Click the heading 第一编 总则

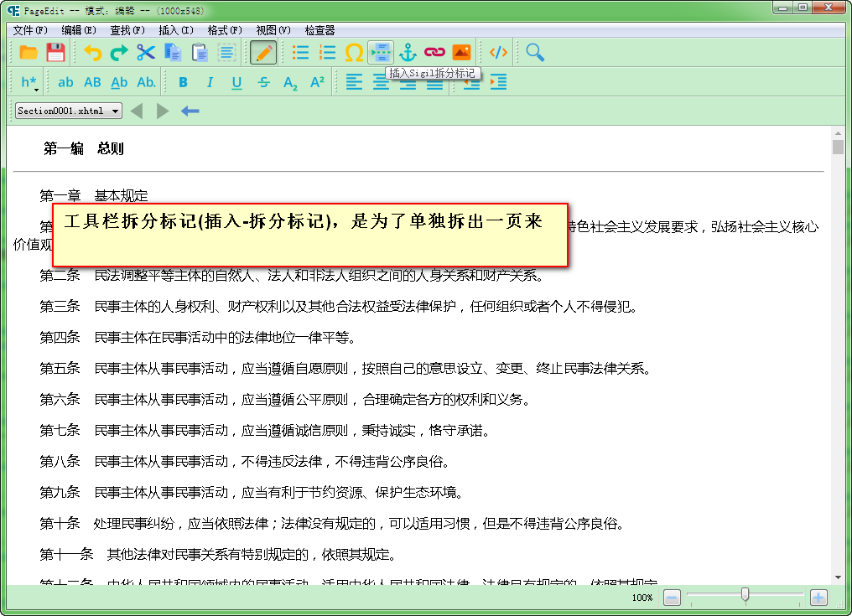click(84, 148)
